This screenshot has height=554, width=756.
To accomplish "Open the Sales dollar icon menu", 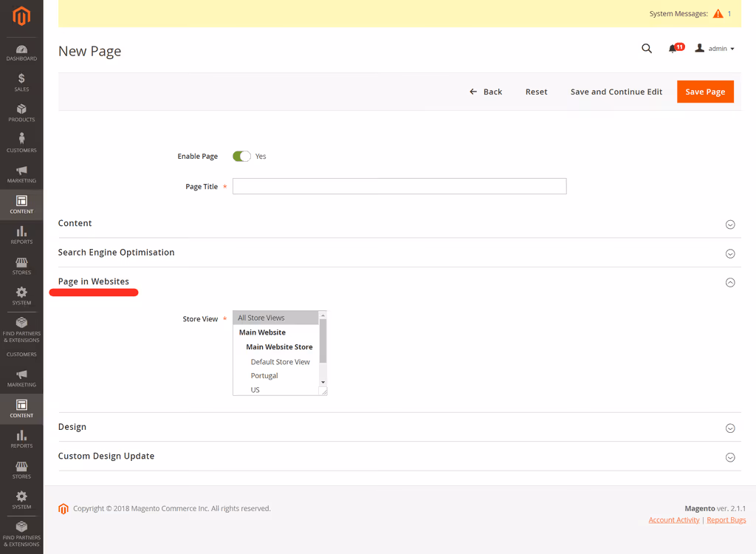I will 21,83.
